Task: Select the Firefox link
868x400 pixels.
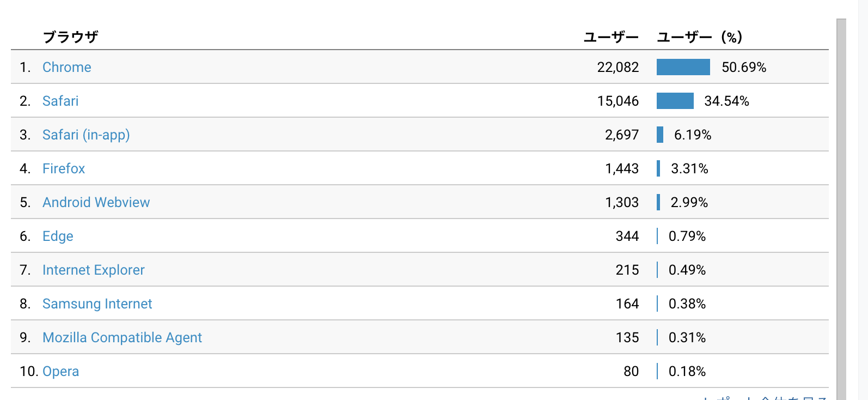Action: coord(64,168)
